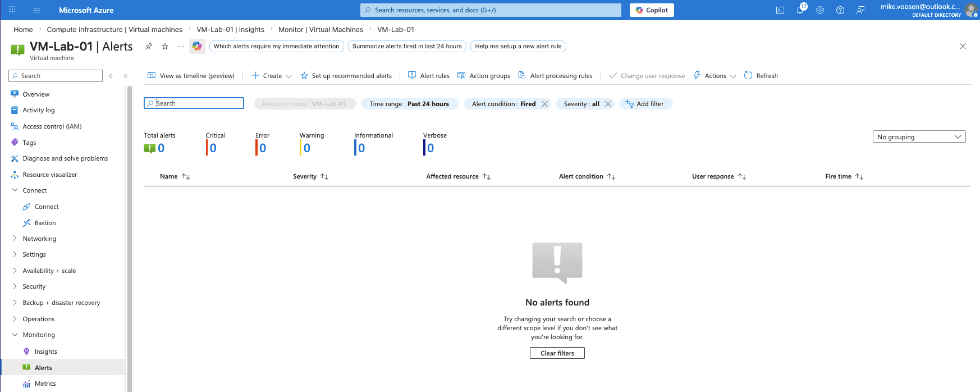Open the help question mark icon

click(x=840, y=10)
